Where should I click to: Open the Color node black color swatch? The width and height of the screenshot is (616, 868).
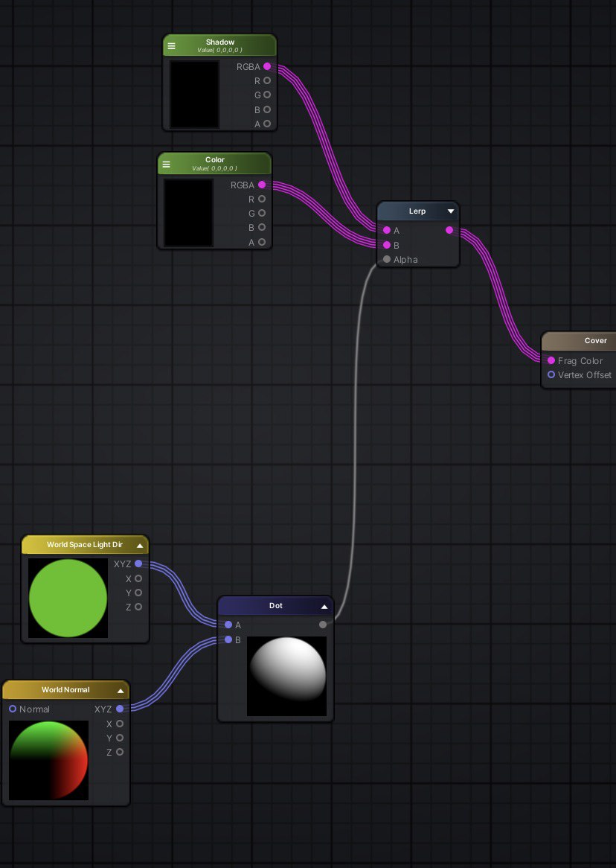click(x=189, y=213)
